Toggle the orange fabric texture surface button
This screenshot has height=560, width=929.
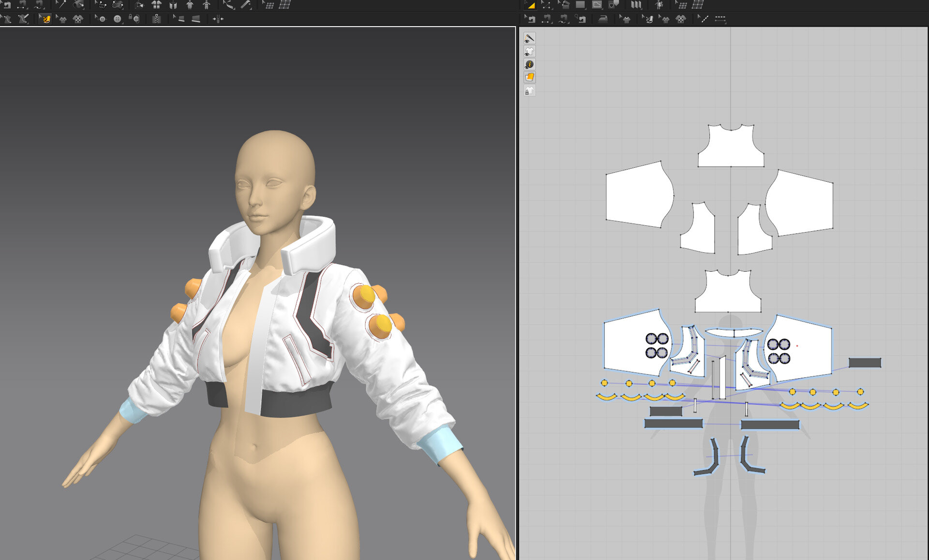(x=529, y=77)
